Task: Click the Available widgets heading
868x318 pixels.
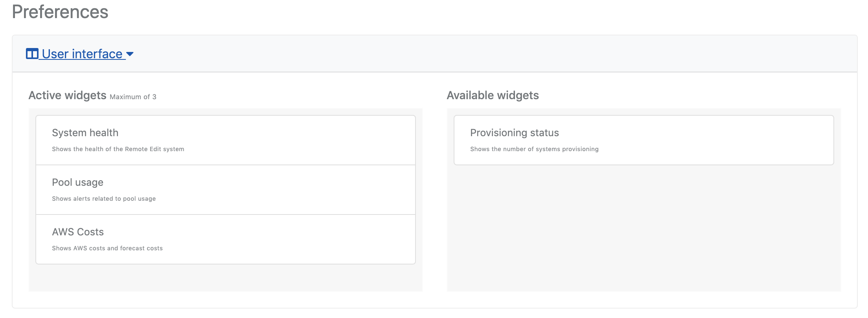Action: pyautogui.click(x=493, y=95)
